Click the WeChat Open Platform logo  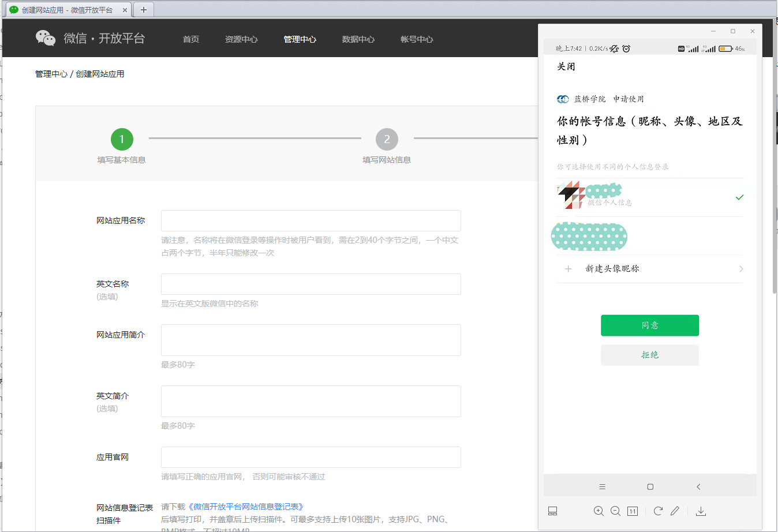pyautogui.click(x=91, y=38)
